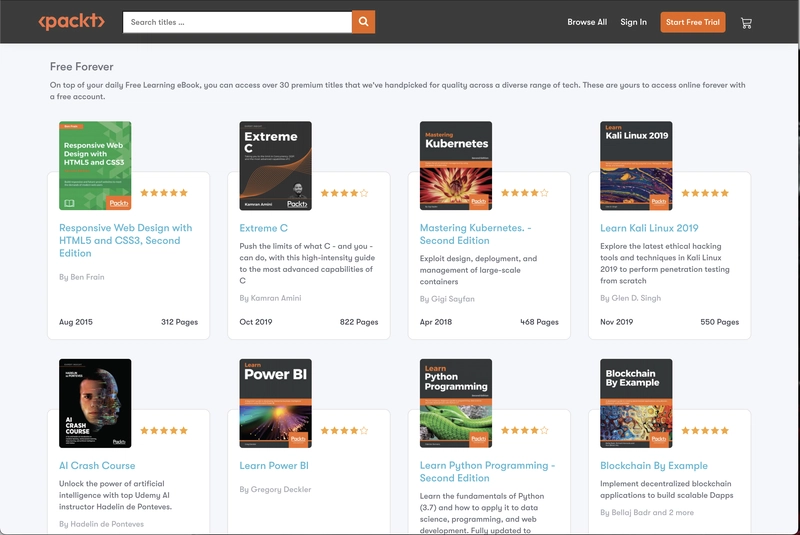Click the star rating for Blockchain By Example
The width and height of the screenshot is (800, 535).
pos(705,430)
